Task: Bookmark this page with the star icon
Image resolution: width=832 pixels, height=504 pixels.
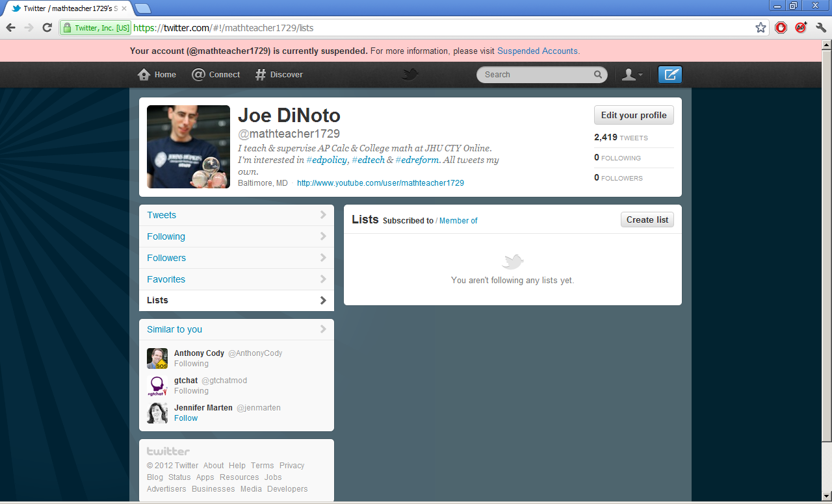Action: [760, 28]
